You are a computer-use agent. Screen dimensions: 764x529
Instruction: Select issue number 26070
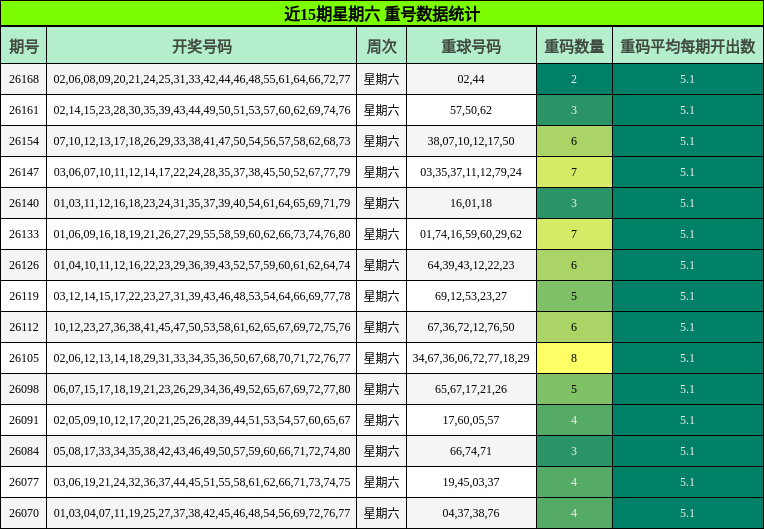click(24, 513)
